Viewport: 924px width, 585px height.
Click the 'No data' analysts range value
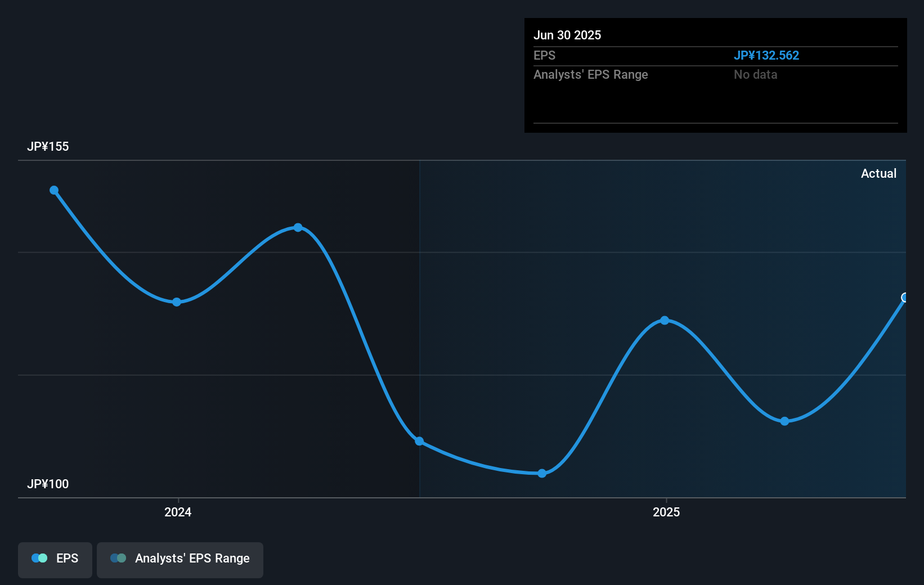756,75
